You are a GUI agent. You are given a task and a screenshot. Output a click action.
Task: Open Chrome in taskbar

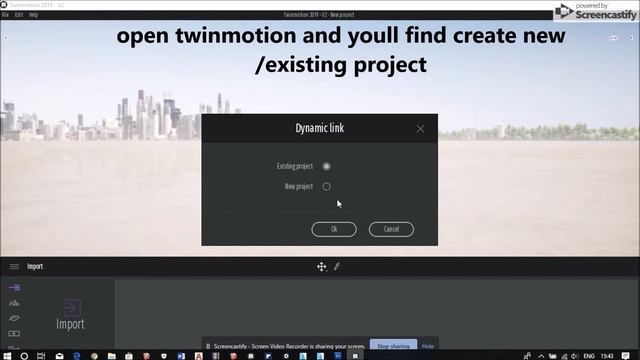[x=94, y=356]
